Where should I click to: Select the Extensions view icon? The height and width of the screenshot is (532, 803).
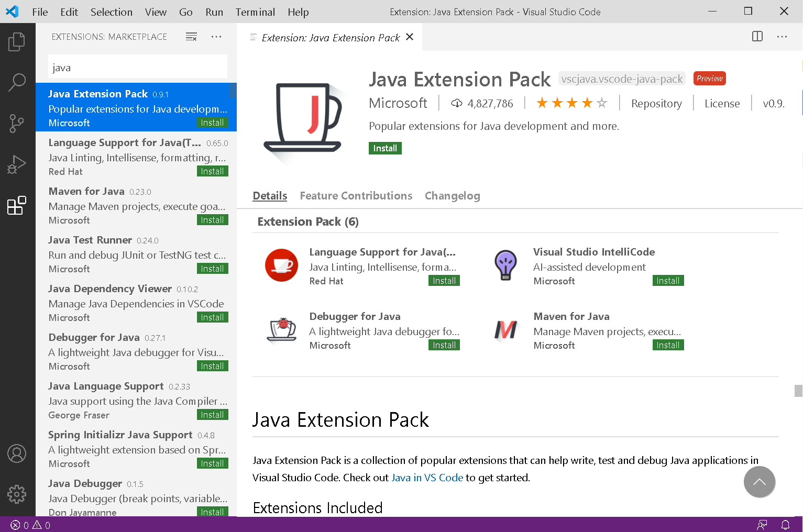pyautogui.click(x=17, y=205)
